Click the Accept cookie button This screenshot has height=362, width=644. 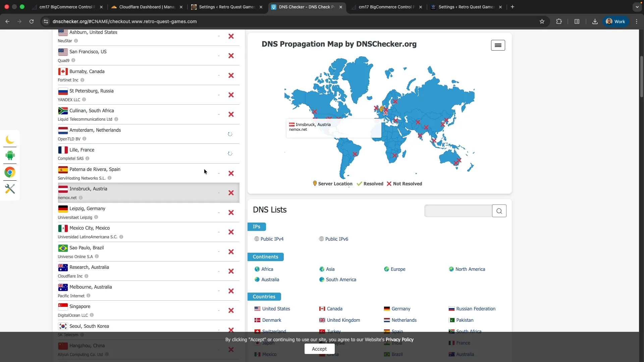pyautogui.click(x=319, y=349)
